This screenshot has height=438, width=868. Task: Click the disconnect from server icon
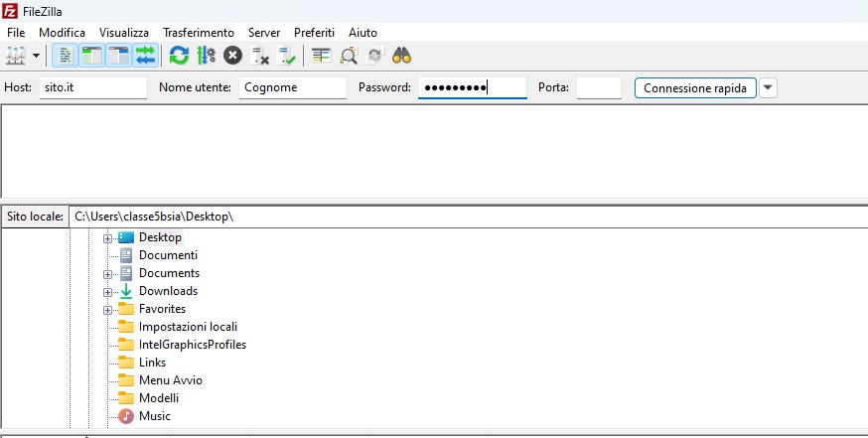(259, 56)
